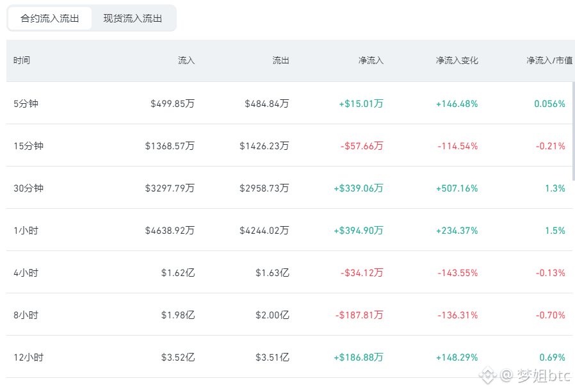
Task: Click the $4244.02万 outflow value
Action: coord(264,231)
